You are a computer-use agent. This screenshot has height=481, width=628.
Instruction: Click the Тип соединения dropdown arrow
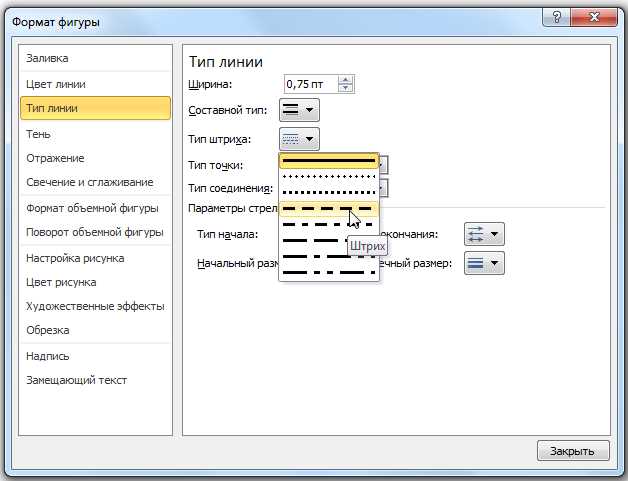383,187
